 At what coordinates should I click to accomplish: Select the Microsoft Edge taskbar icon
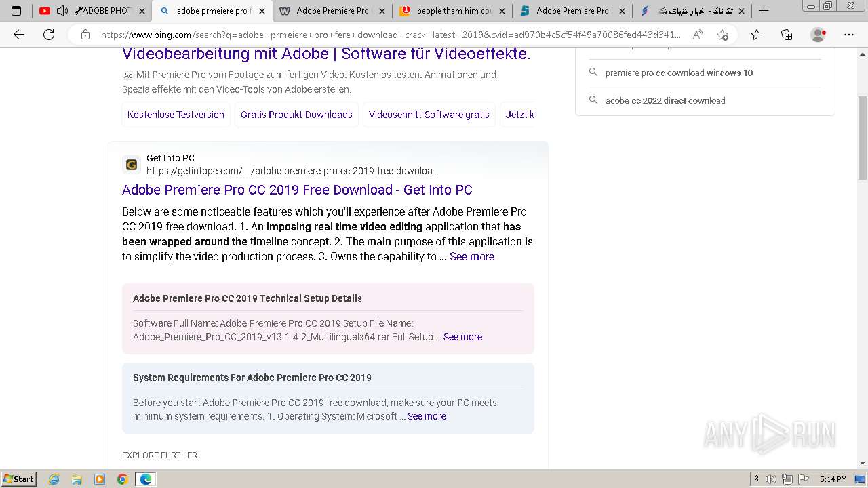pyautogui.click(x=146, y=479)
